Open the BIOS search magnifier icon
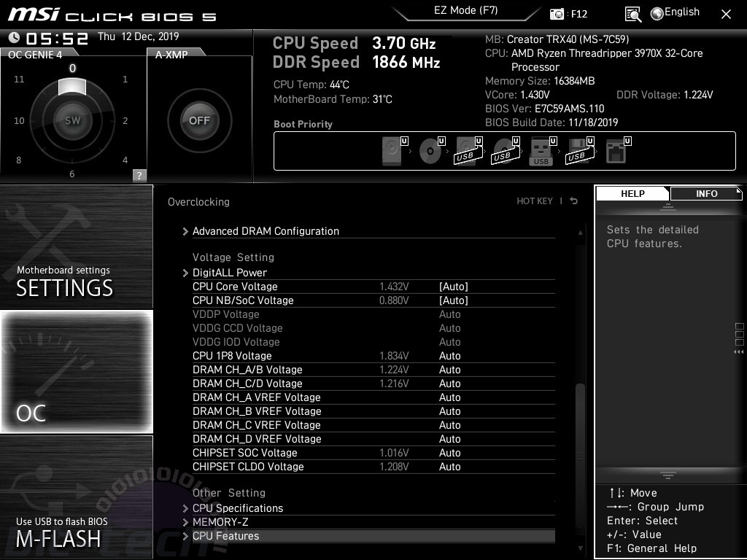747x560 pixels. 632,15
